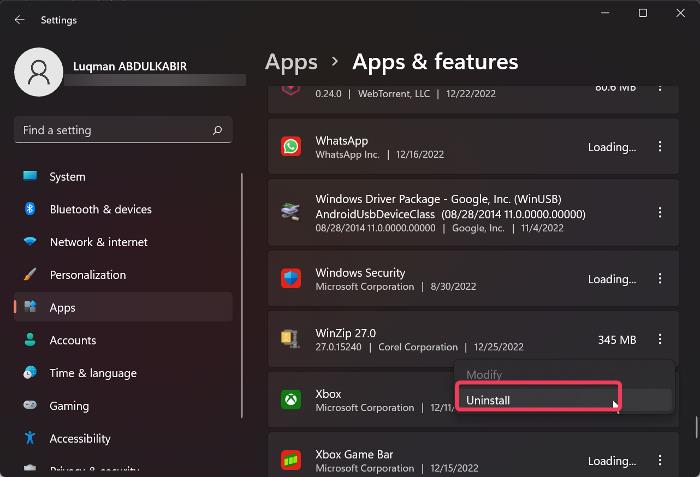
Task: Click the Apps & features page title
Action: (435, 62)
